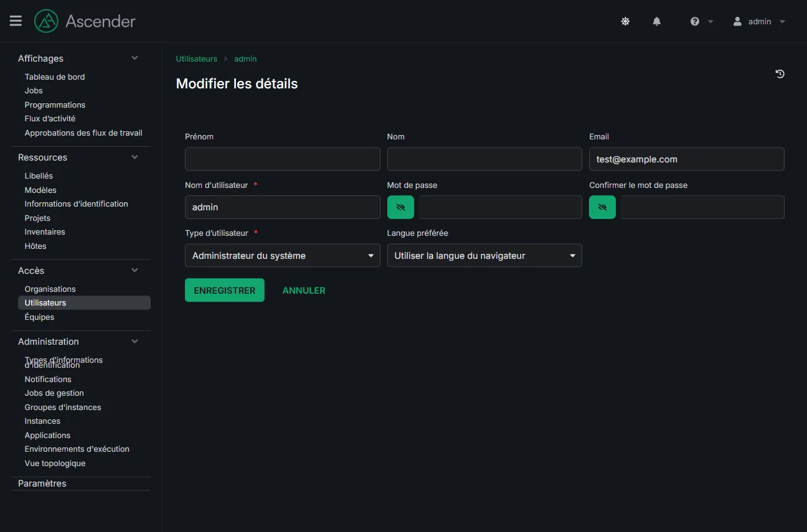Open Applications page

pos(47,435)
